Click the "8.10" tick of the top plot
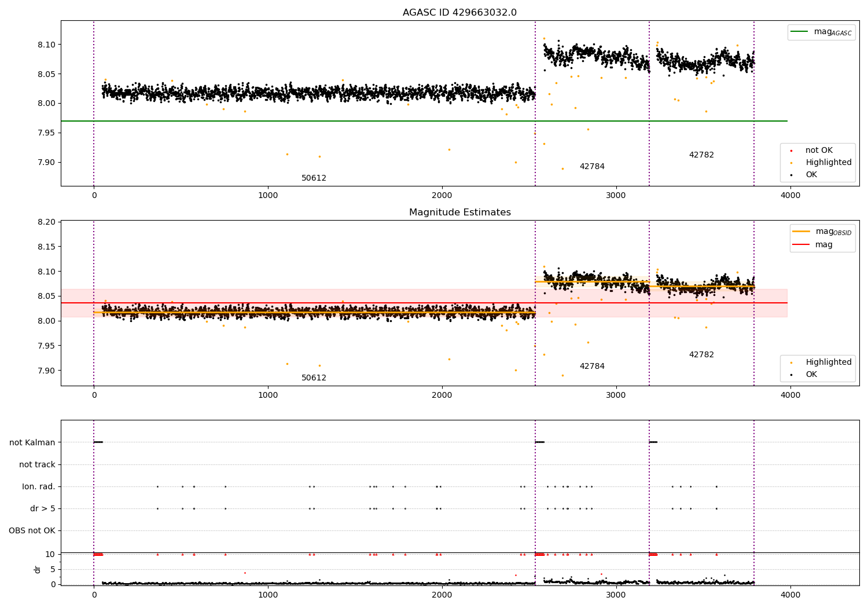This screenshot has width=868, height=608. (x=47, y=45)
